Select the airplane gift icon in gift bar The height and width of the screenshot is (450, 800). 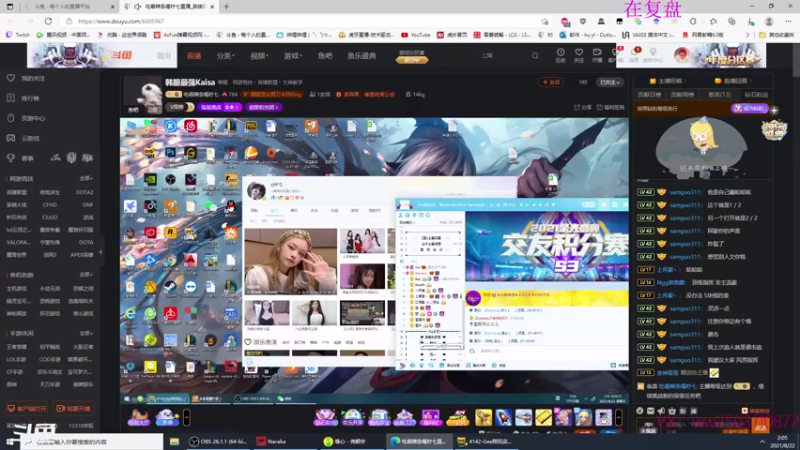pos(523,417)
